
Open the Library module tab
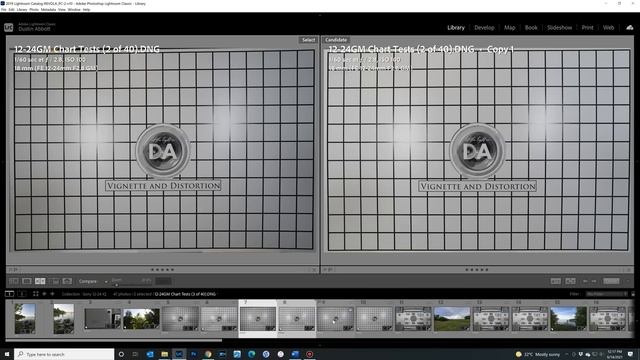click(x=456, y=27)
